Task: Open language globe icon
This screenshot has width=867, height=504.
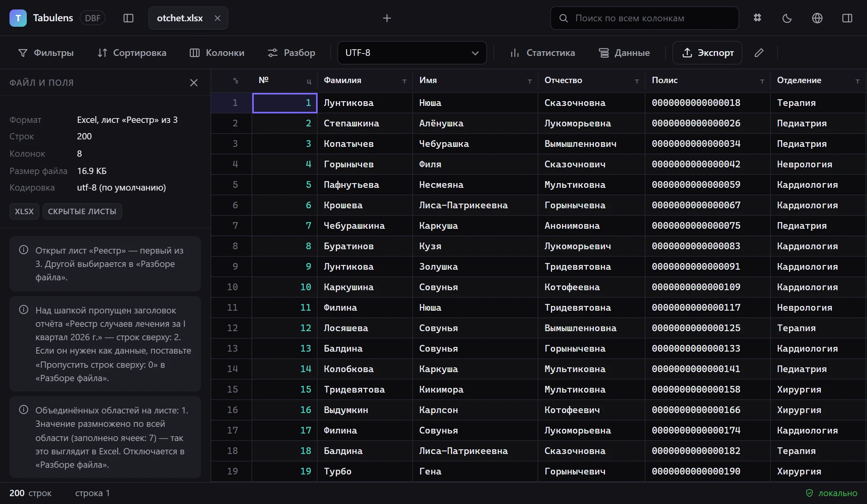Action: tap(817, 18)
